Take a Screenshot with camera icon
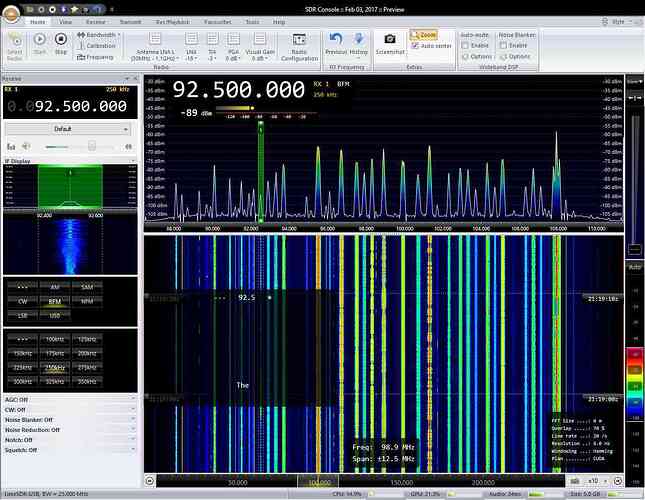This screenshot has height=500, width=645. pos(389,40)
